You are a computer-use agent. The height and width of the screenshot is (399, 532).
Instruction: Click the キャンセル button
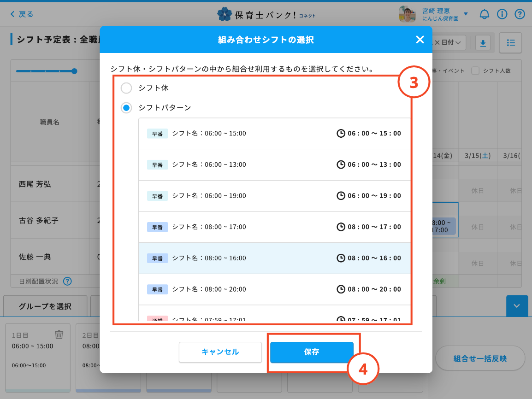pyautogui.click(x=220, y=352)
